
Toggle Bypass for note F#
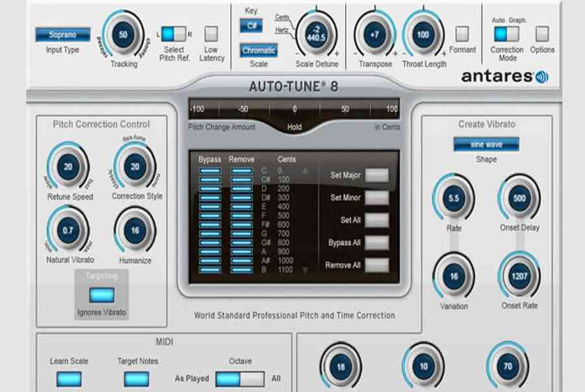pyautogui.click(x=210, y=225)
